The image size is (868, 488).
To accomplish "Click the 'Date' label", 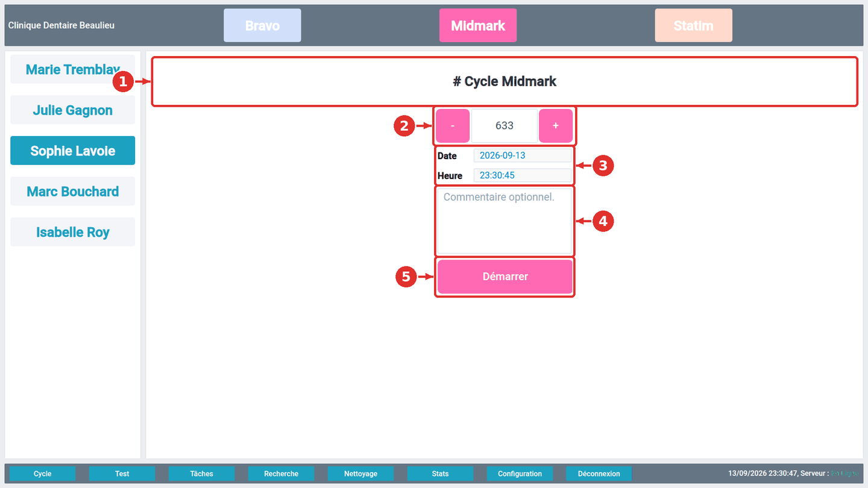I will tap(447, 155).
